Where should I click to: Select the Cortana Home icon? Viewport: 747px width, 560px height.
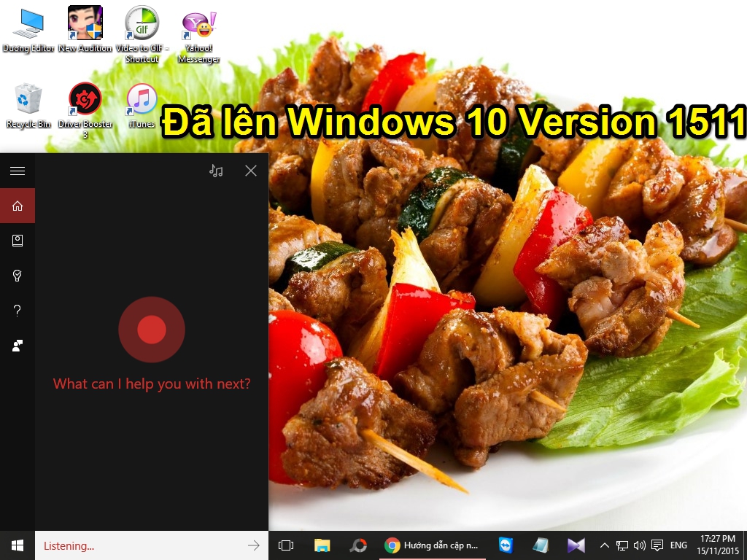tap(18, 206)
